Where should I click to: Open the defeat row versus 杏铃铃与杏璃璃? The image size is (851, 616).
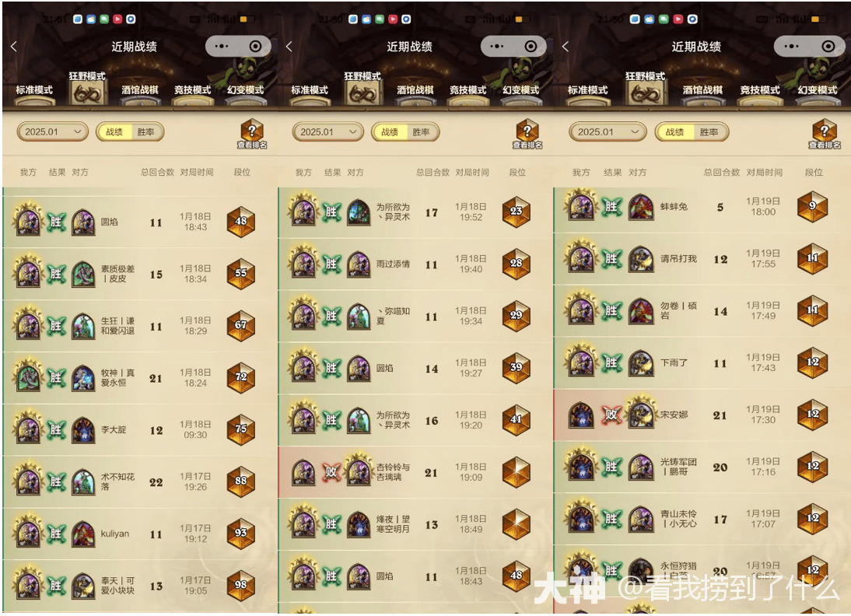tap(415, 473)
